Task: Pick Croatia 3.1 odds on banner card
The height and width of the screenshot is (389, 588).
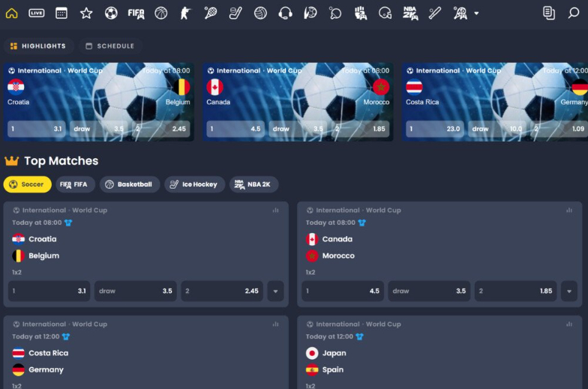Action: click(x=36, y=129)
